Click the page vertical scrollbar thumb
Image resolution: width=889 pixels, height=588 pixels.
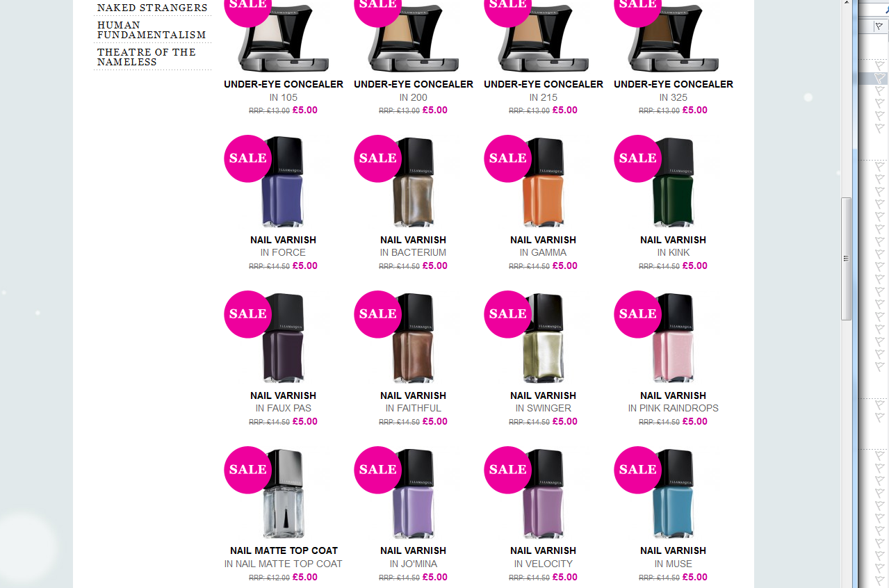tap(846, 259)
